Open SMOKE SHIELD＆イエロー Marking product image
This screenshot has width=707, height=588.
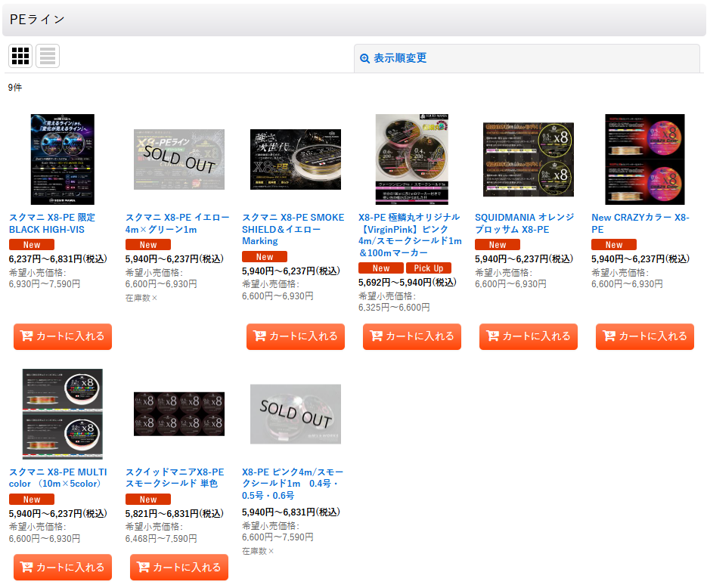[296, 159]
